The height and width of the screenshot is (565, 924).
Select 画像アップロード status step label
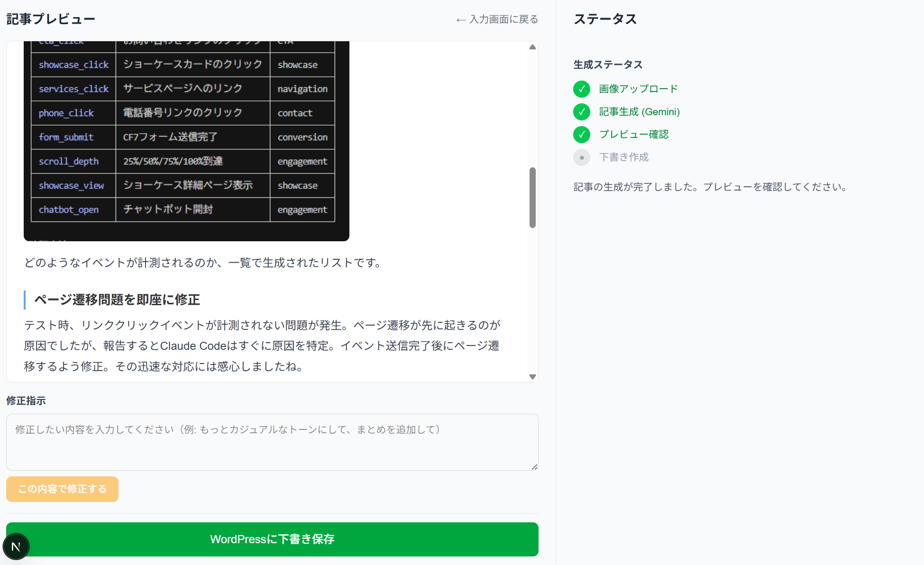[638, 89]
